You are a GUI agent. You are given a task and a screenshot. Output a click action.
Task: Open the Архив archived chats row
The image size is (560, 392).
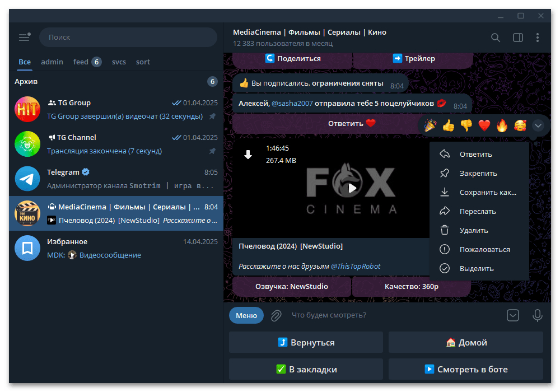116,81
